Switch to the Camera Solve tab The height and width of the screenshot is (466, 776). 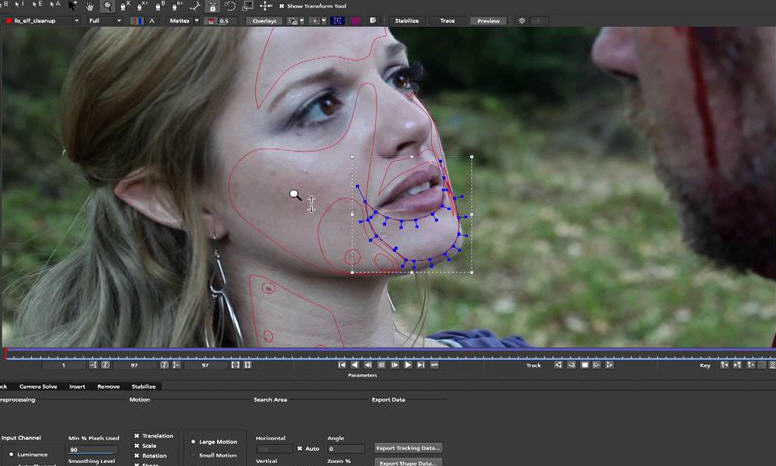point(38,386)
